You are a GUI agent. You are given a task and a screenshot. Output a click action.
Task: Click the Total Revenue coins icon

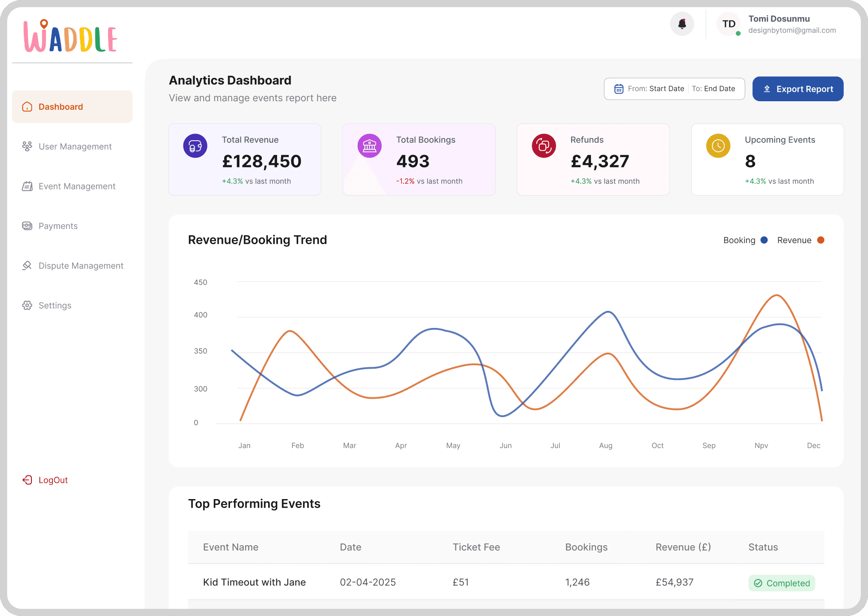point(195,146)
